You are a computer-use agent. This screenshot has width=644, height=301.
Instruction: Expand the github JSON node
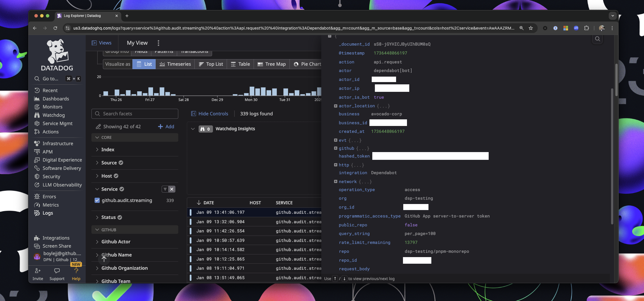(x=336, y=148)
